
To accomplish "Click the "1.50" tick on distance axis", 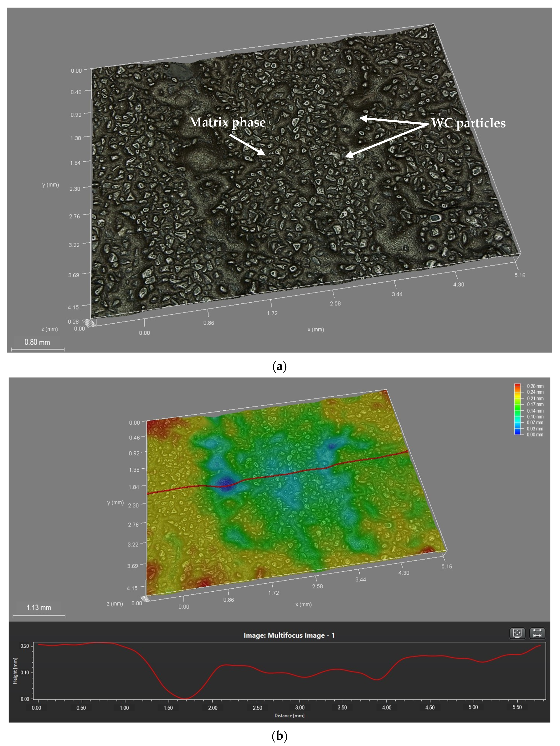I will [x=168, y=707].
